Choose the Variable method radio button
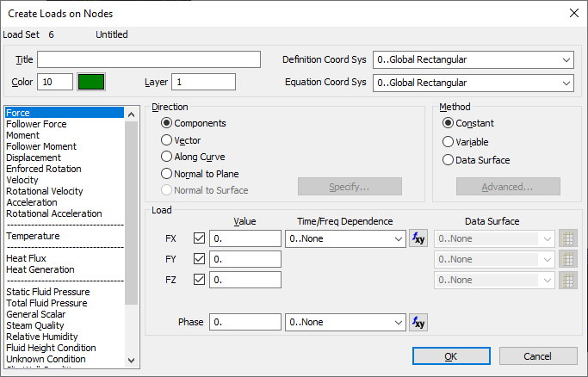Screen dimensions: 588x377 [x=448, y=141]
